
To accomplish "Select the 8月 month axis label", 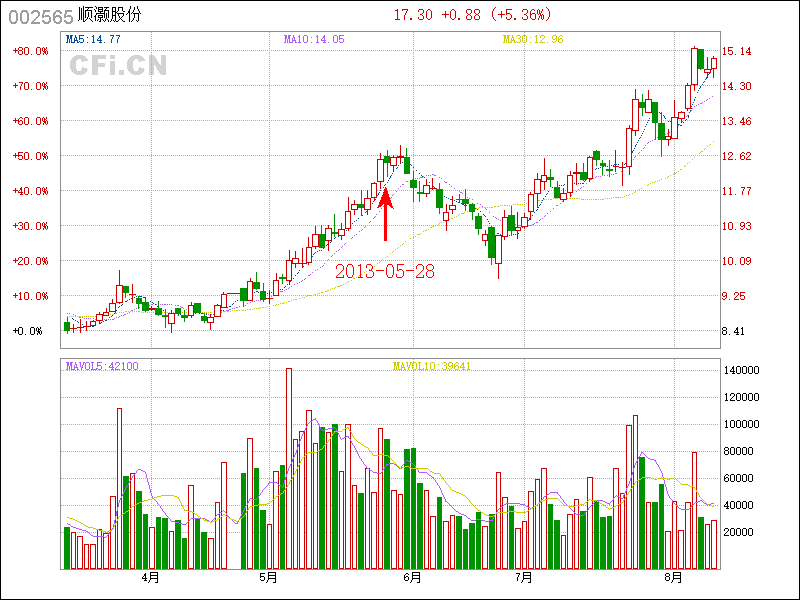I will click(674, 578).
